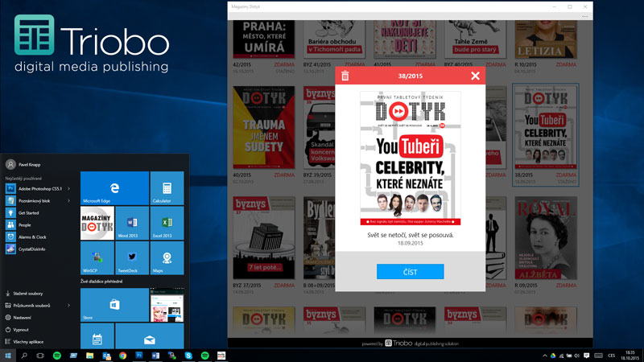The width and height of the screenshot is (644, 362).
Task: Open the Magazíny Dotyk start tile
Action: [97, 223]
